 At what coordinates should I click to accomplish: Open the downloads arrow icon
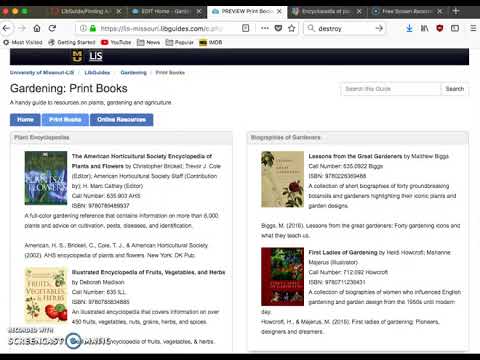pos(409,28)
